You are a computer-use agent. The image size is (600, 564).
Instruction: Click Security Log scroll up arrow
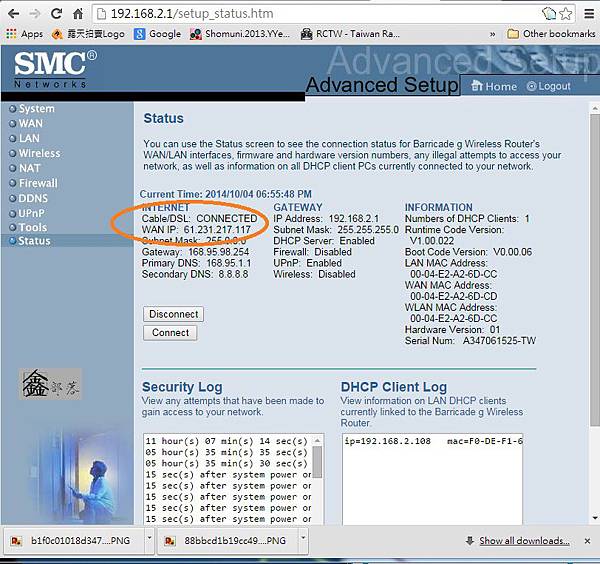point(317,440)
